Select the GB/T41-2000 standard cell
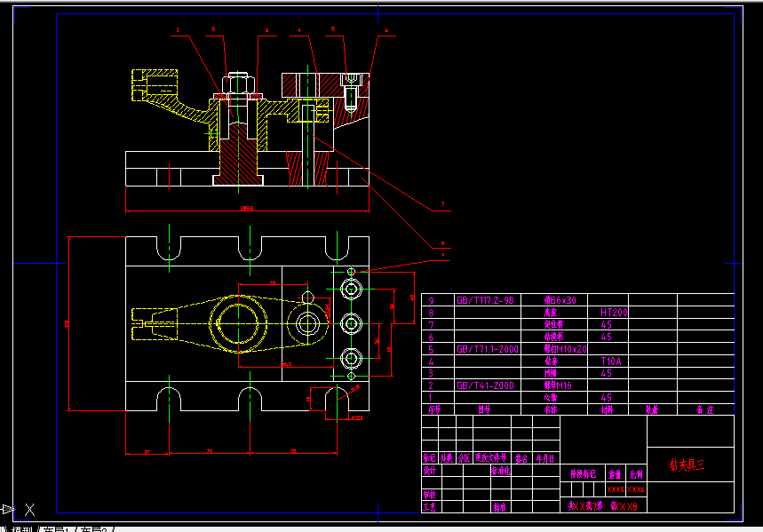Image resolution: width=763 pixels, height=532 pixels. pyautogui.click(x=485, y=385)
